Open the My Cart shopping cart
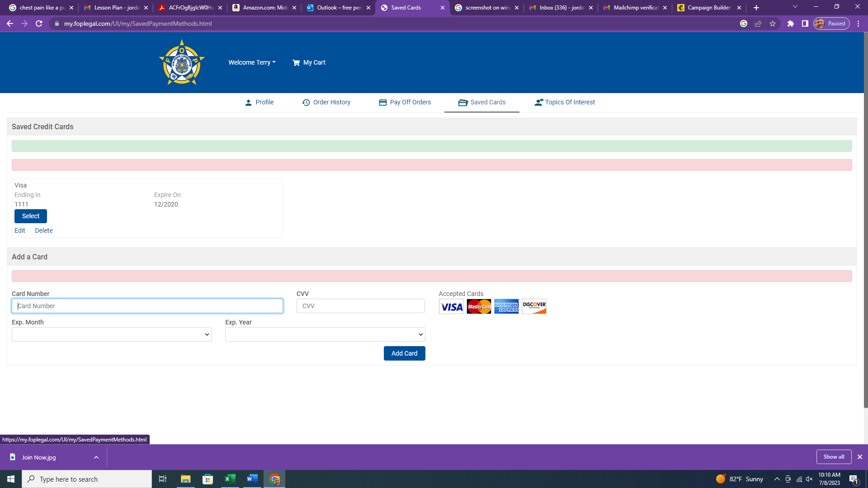 click(x=309, y=62)
